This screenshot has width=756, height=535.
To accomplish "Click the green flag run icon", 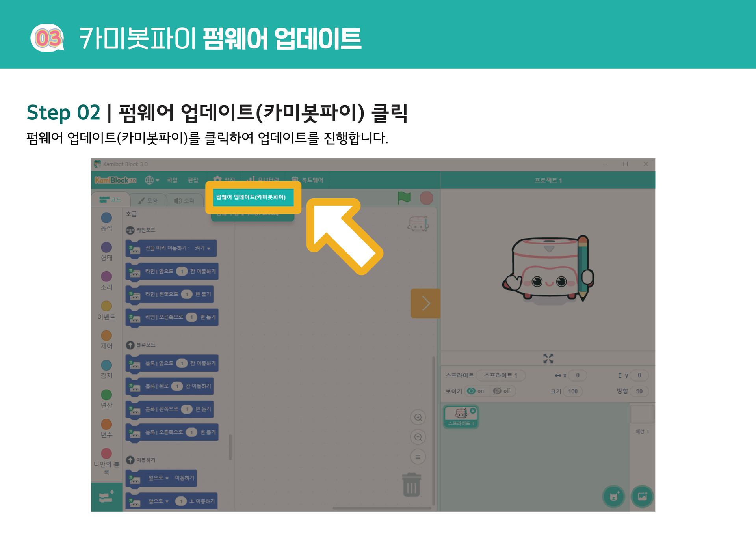I will coord(404,198).
